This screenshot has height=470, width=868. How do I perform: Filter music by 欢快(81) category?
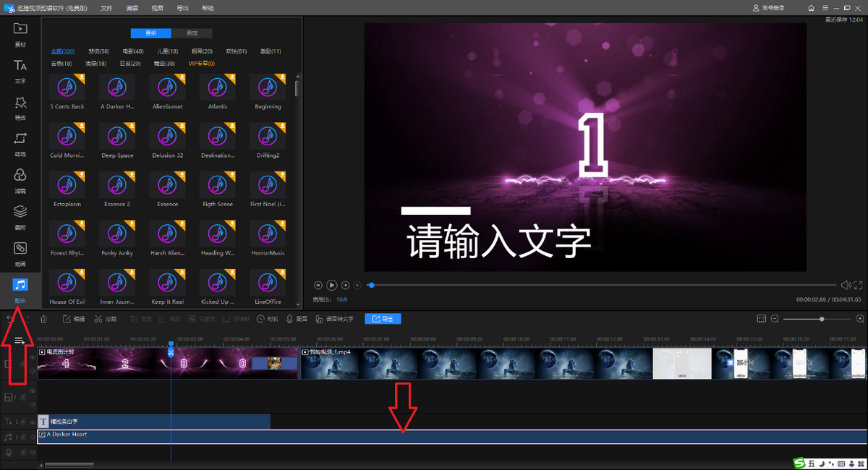click(x=237, y=51)
